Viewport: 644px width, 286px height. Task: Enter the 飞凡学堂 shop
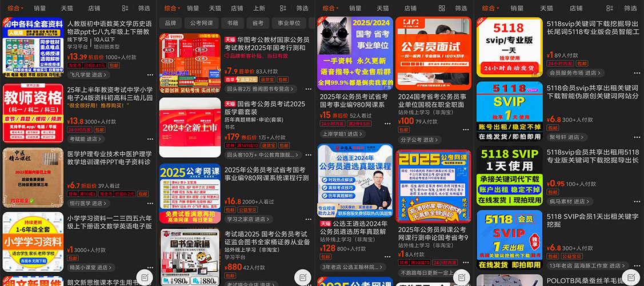click(x=89, y=75)
